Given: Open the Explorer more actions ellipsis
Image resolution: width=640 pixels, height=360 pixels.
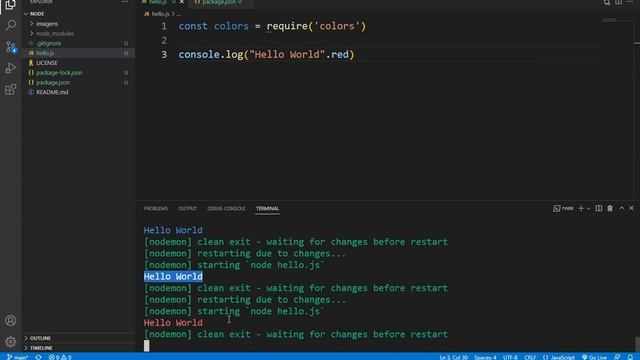Looking at the screenshot, I should coord(125,2).
